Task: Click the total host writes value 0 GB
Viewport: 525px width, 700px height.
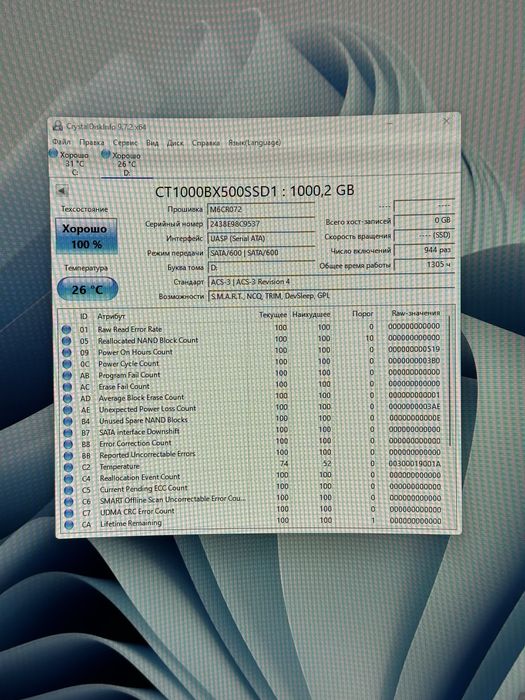Action: (424, 220)
